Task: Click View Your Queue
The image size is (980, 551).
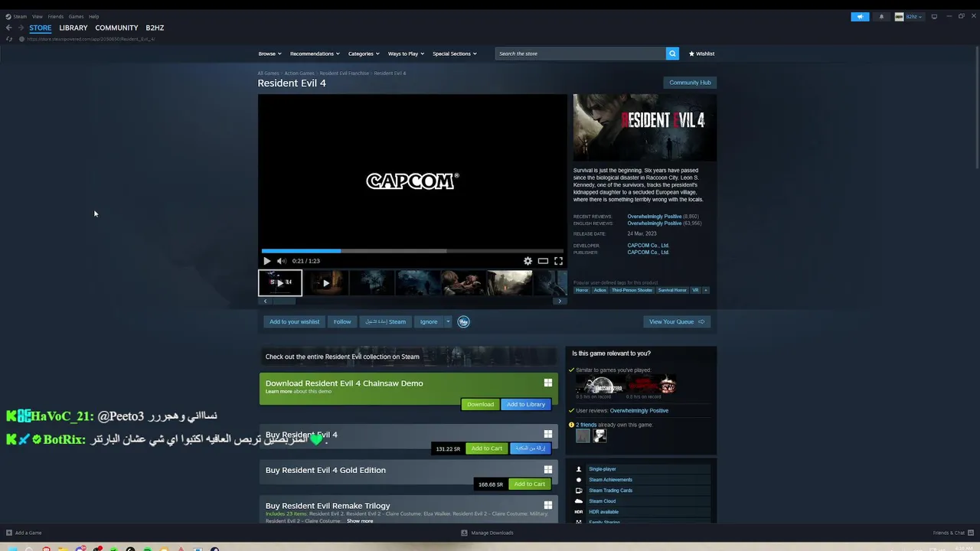Action: (677, 321)
